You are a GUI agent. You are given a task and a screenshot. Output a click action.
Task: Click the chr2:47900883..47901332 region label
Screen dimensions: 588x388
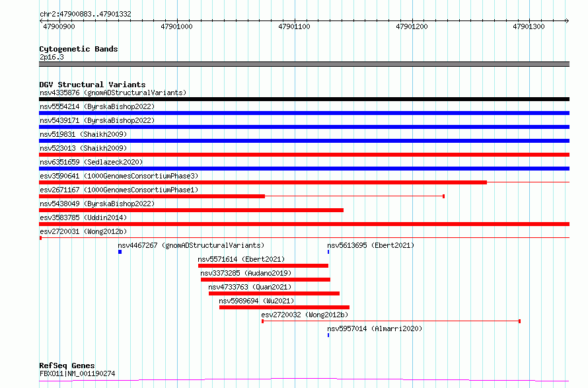click(x=85, y=14)
